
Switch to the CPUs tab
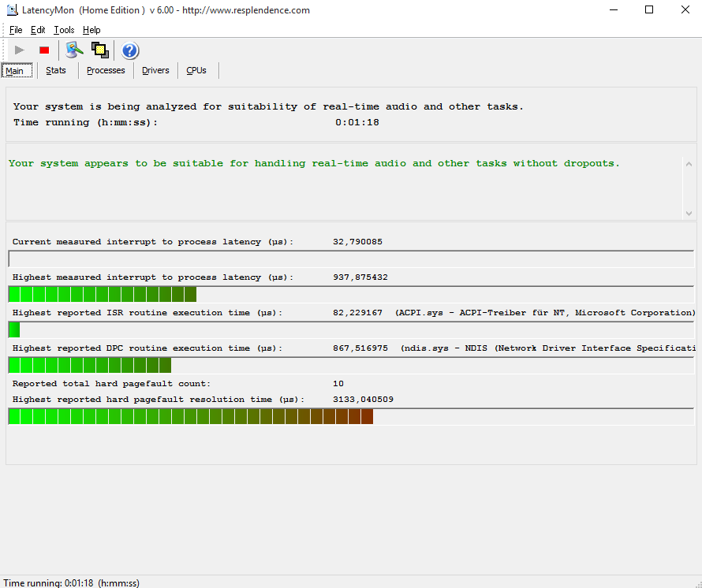pos(196,70)
